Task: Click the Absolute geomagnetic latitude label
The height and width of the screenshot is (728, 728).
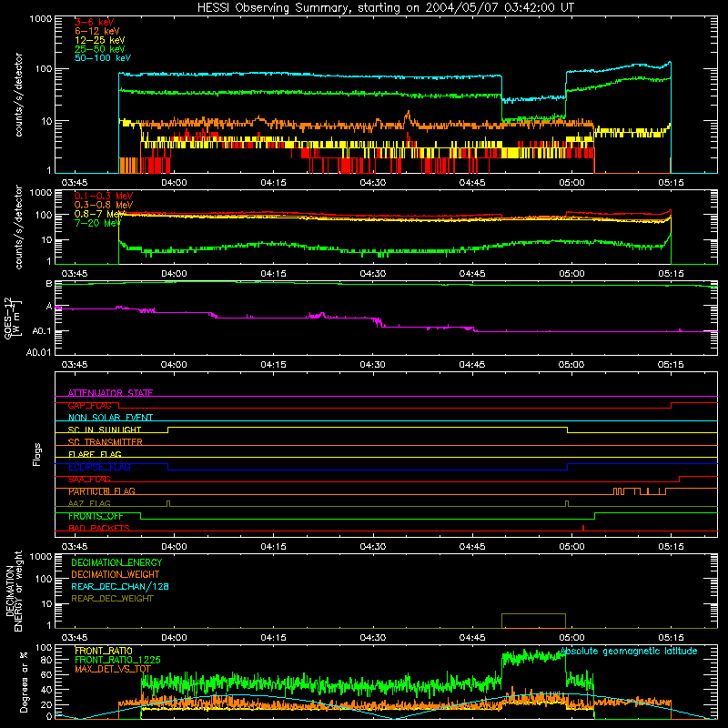Action: point(629,651)
